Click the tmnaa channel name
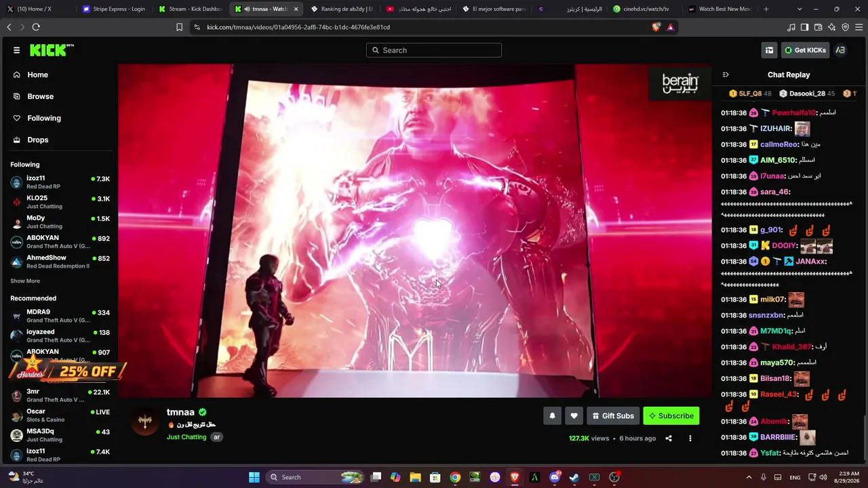 [180, 412]
